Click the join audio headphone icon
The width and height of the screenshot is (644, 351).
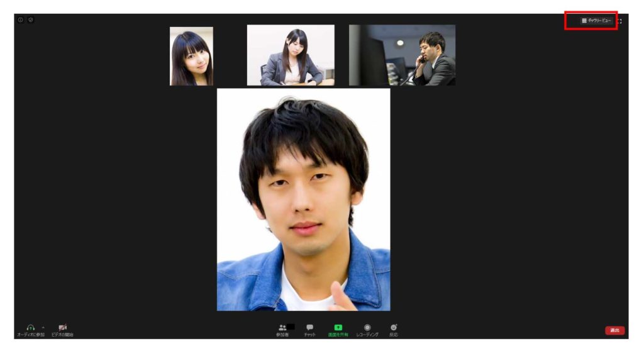point(30,327)
